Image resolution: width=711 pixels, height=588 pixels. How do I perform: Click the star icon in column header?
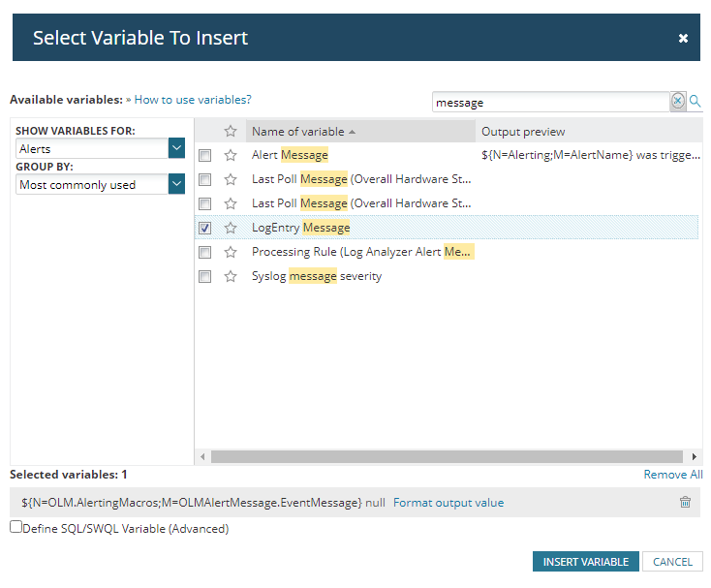pyautogui.click(x=231, y=131)
